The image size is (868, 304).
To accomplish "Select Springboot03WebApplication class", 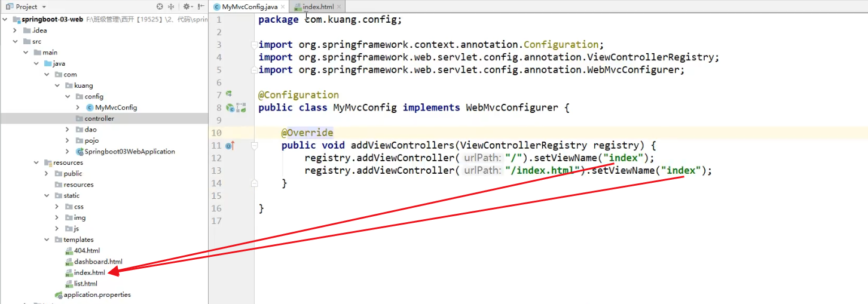I will click(x=130, y=152).
